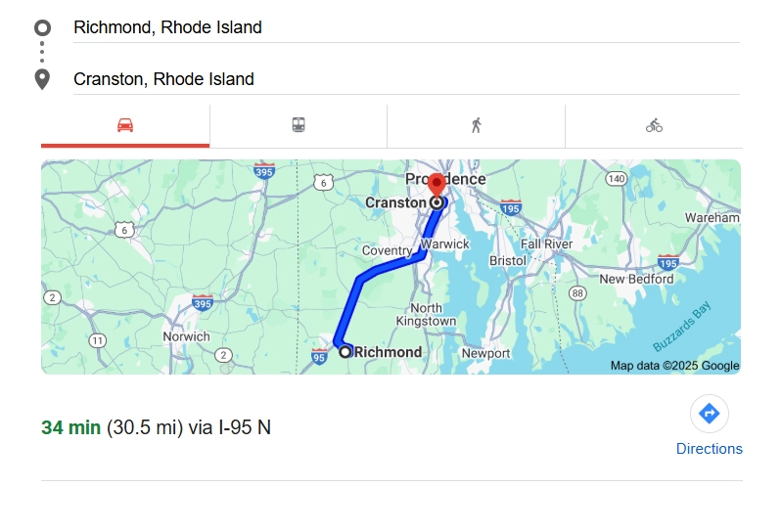Click the Fall River label on the map
The image size is (781, 532).
(x=546, y=244)
